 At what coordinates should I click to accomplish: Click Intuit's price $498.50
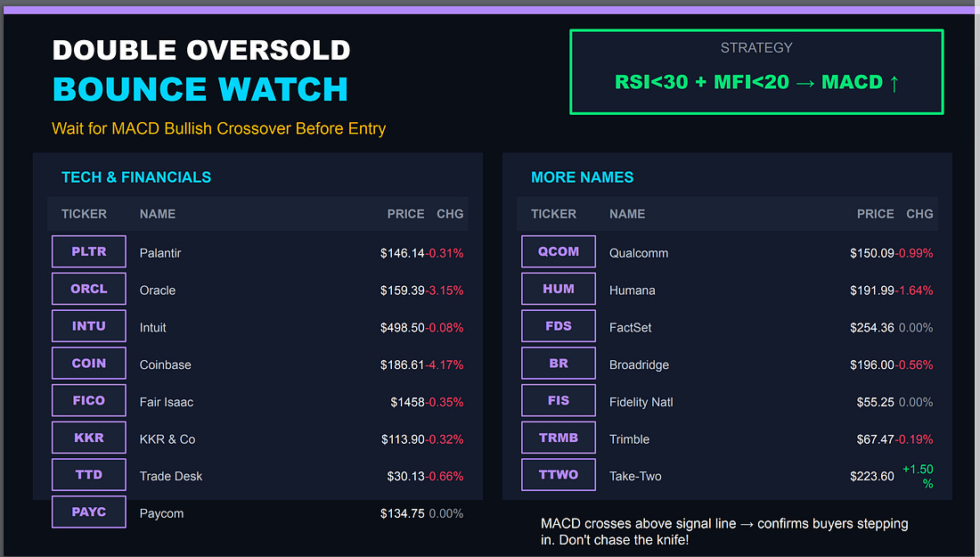tap(403, 328)
